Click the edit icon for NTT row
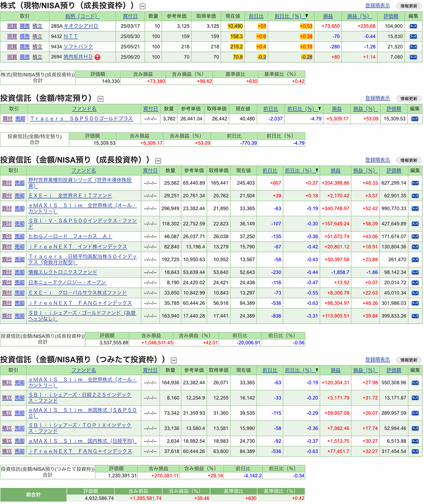 click(413, 36)
